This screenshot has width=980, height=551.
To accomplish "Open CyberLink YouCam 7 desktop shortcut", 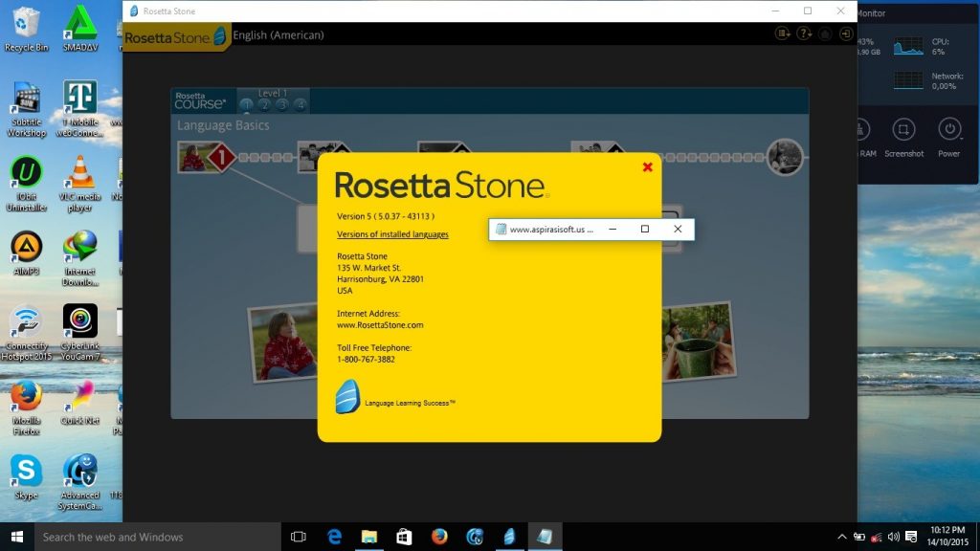I will (80, 333).
